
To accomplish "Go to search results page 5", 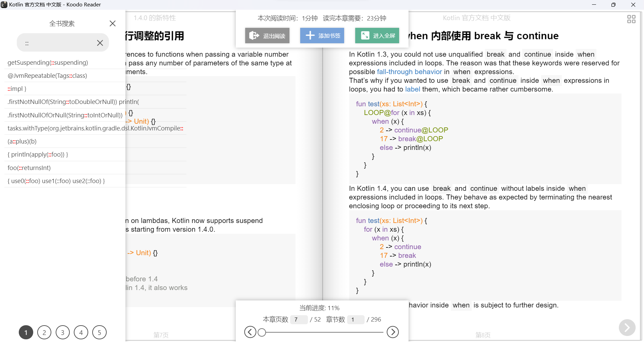I will [x=99, y=333].
